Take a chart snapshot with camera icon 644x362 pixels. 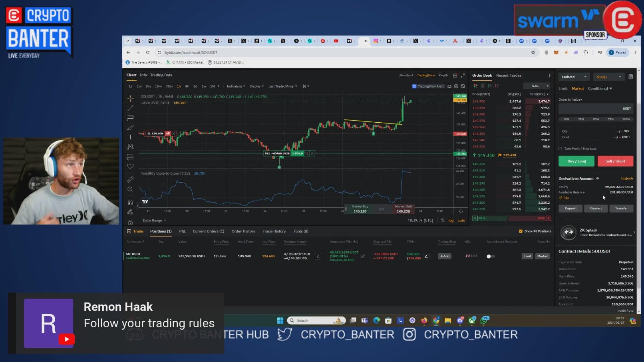(449, 86)
